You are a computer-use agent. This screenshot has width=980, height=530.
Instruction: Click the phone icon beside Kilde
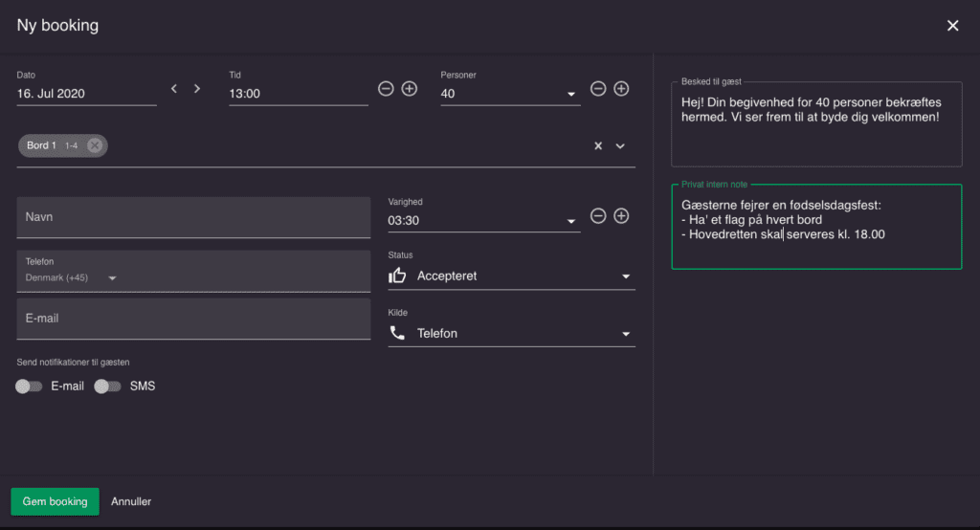[x=397, y=333]
